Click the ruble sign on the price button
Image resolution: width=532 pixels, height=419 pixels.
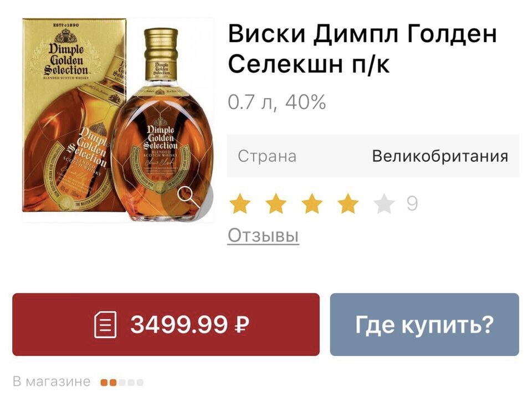click(242, 325)
